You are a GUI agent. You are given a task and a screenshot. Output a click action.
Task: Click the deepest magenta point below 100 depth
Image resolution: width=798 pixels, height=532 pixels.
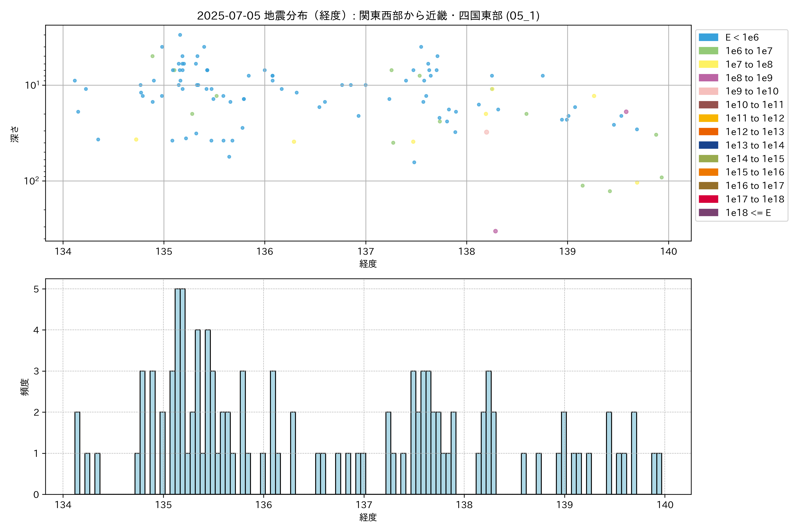click(495, 231)
